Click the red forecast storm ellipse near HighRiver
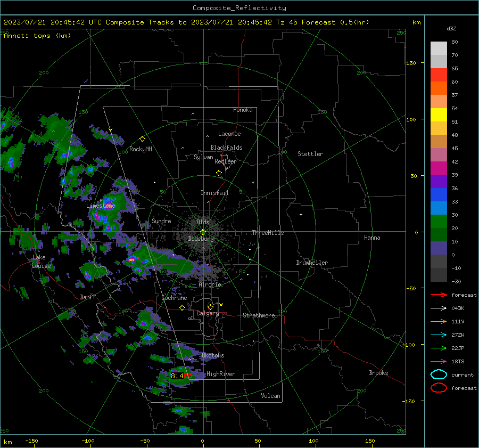This screenshot has width=479, height=448. (188, 376)
